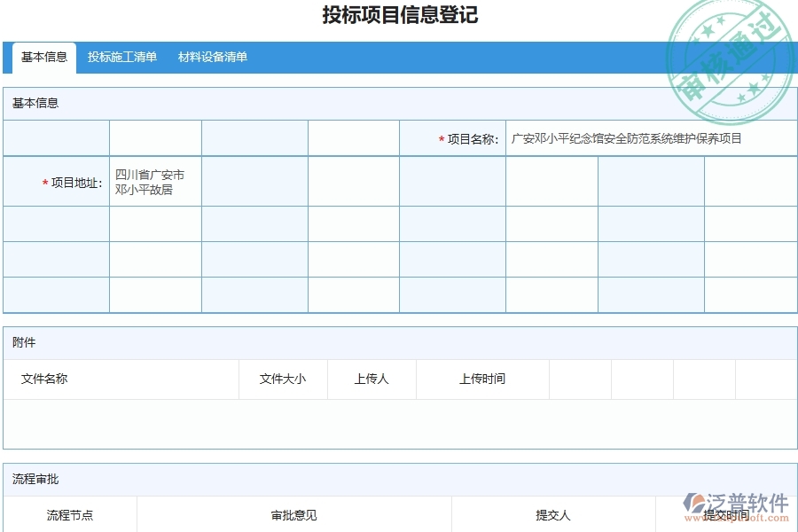The height and width of the screenshot is (532, 798).
Task: Select the 项目地址 field showing 四川省广安市
Action: click(154, 181)
